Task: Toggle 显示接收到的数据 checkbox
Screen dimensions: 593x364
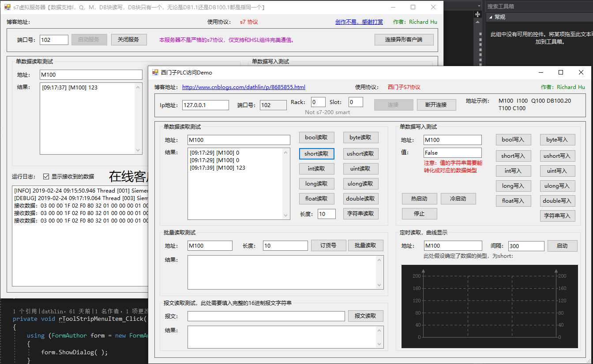Action: [x=46, y=177]
